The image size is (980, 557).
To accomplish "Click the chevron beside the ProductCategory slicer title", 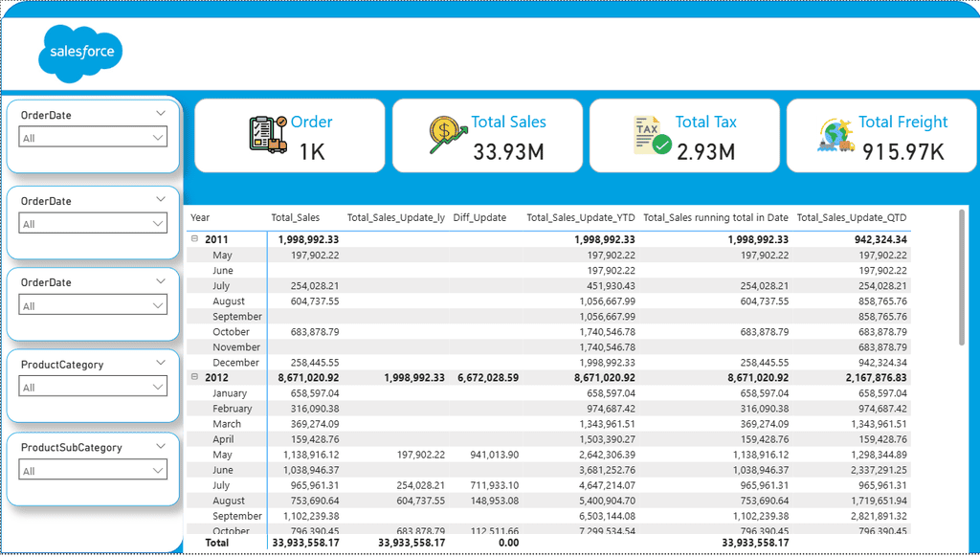I will click(161, 363).
